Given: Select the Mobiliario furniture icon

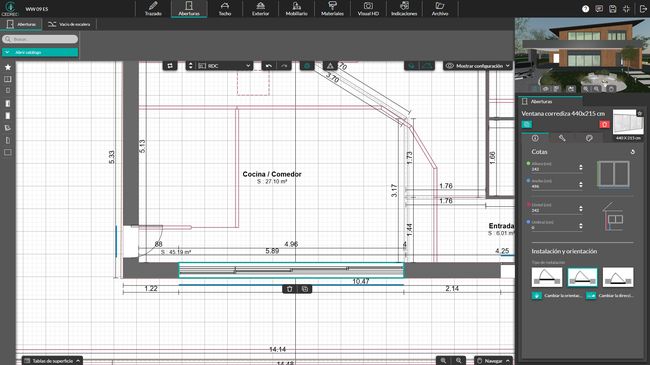Looking at the screenshot, I should click(x=296, y=9).
